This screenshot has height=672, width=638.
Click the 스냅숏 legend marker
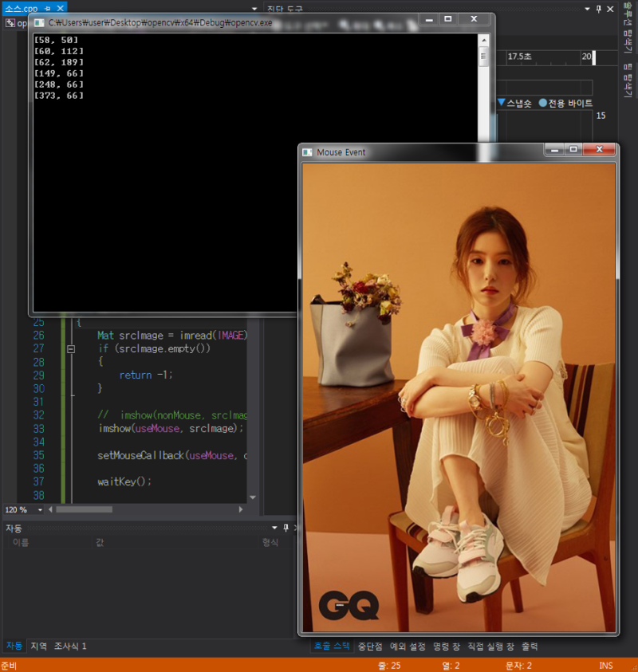point(501,102)
